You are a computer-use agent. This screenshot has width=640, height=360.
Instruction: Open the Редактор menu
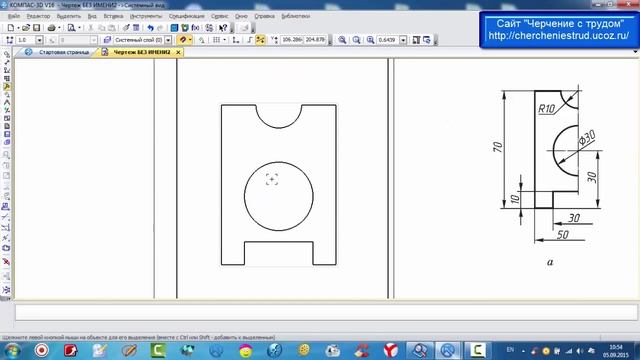(x=38, y=16)
